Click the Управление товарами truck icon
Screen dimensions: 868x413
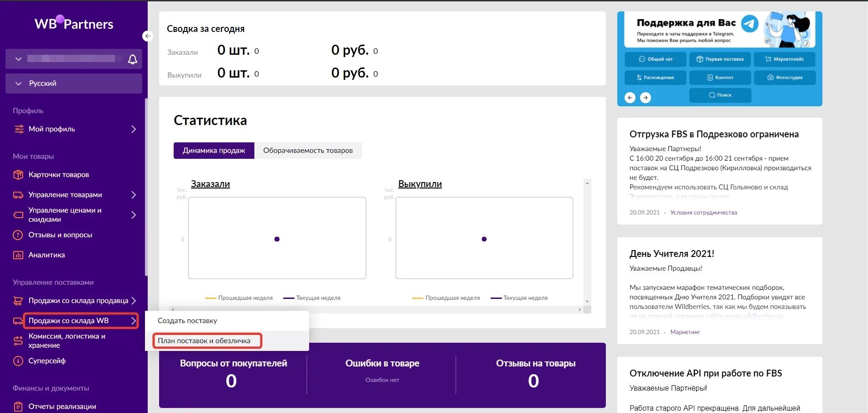click(18, 195)
